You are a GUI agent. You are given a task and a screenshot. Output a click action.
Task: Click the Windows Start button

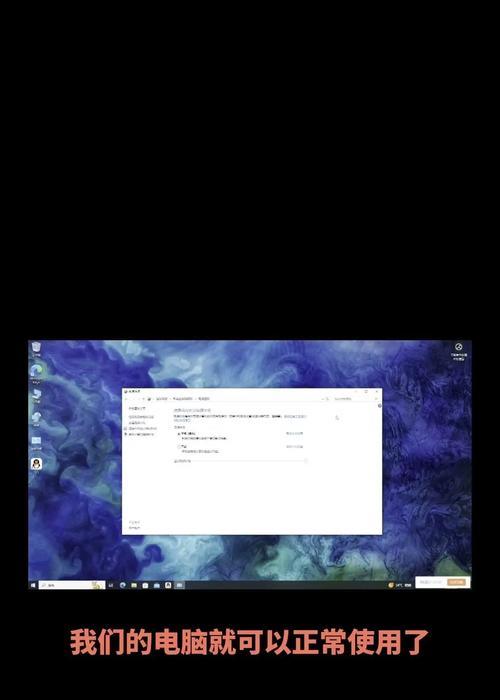tap(33, 585)
